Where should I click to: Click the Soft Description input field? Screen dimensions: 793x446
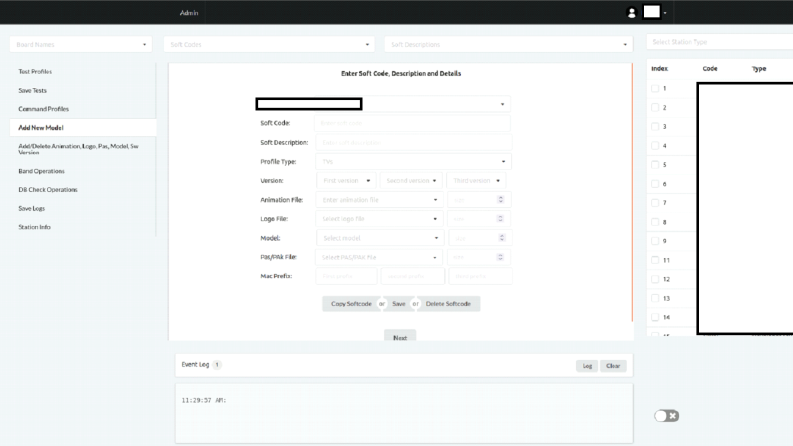[x=414, y=143]
